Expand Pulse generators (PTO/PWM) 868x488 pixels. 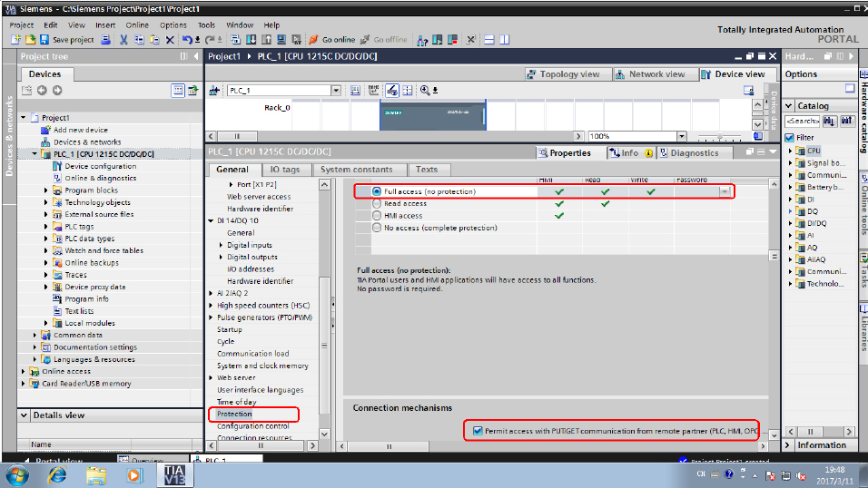click(x=211, y=317)
